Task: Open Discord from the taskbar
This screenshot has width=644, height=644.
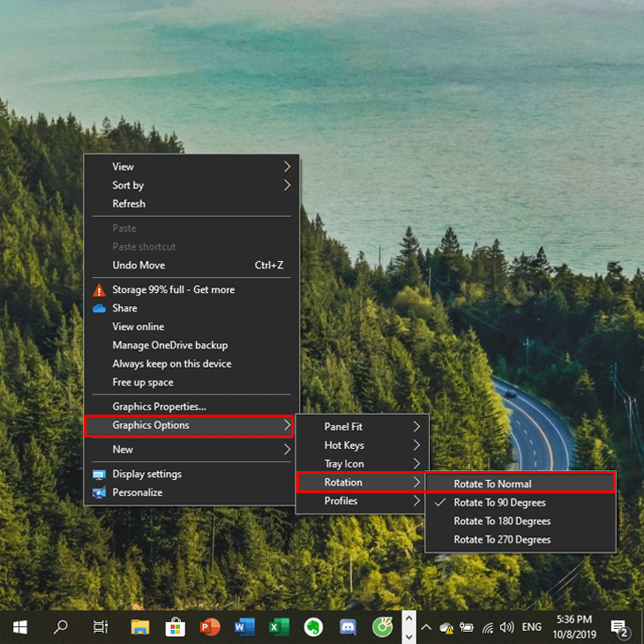Action: tap(347, 627)
